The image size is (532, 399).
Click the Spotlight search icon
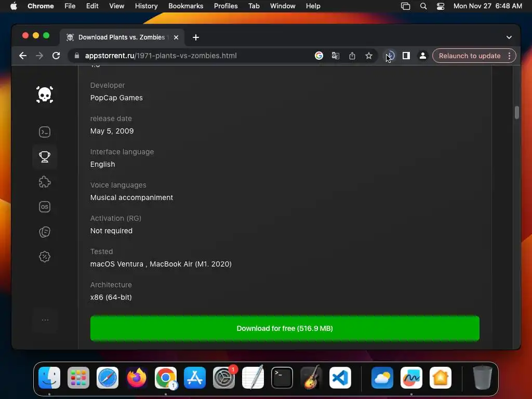(423, 6)
